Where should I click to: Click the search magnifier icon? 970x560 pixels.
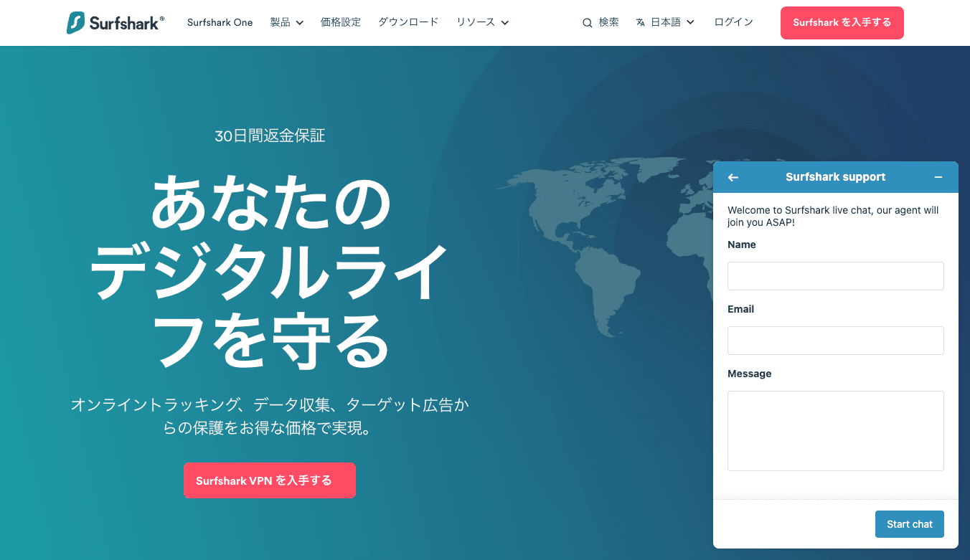pyautogui.click(x=588, y=23)
